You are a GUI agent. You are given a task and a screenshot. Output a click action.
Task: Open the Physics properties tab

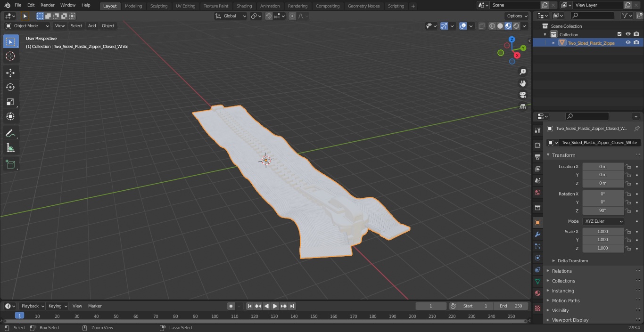(537, 258)
